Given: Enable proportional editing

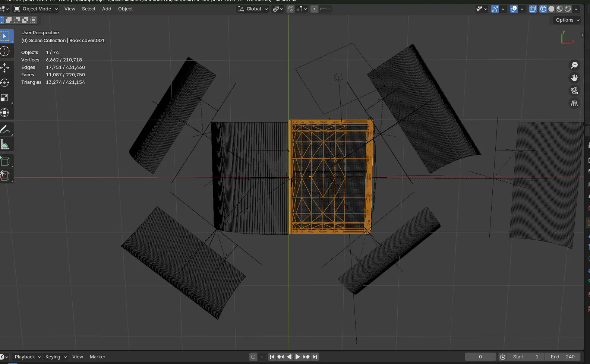Looking at the screenshot, I should tap(314, 9).
